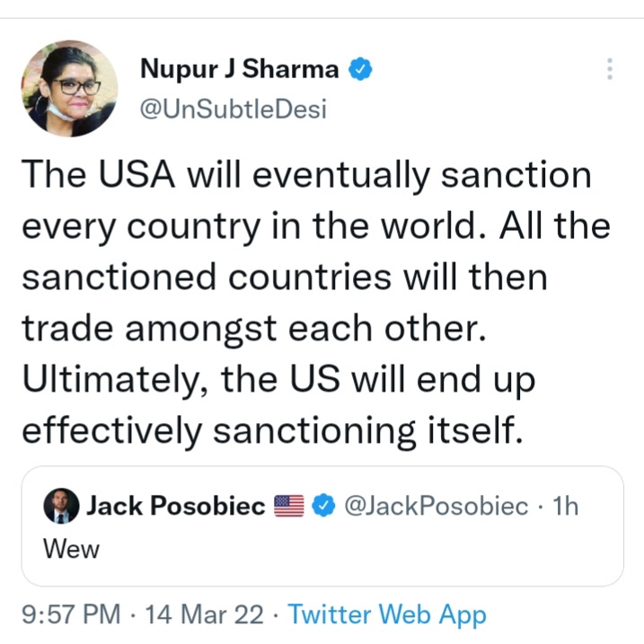Open the Twitter Web App source link

pos(387,614)
